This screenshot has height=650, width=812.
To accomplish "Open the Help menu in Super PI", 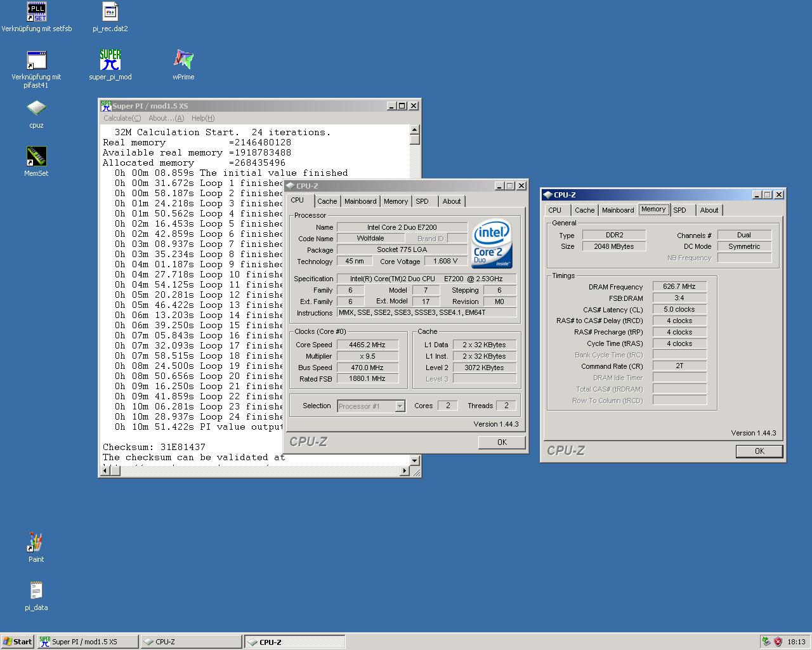I will (x=203, y=118).
